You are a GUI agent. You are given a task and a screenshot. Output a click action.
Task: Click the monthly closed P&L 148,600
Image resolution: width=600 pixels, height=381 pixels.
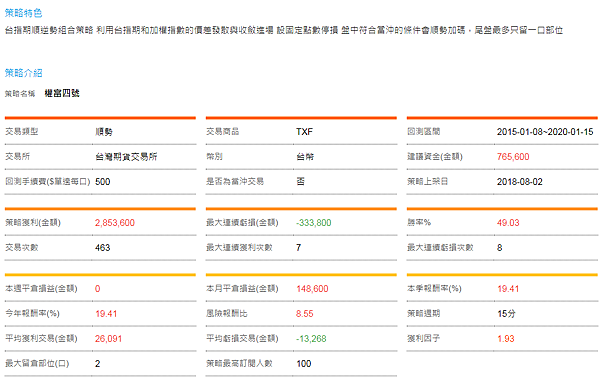pyautogui.click(x=312, y=289)
